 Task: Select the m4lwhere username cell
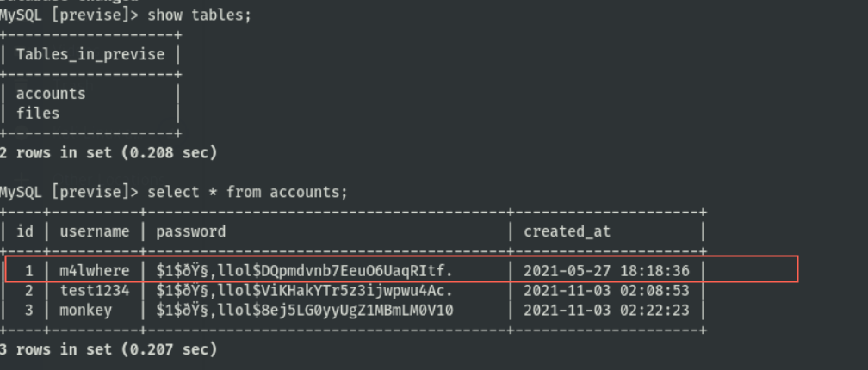tap(95, 271)
